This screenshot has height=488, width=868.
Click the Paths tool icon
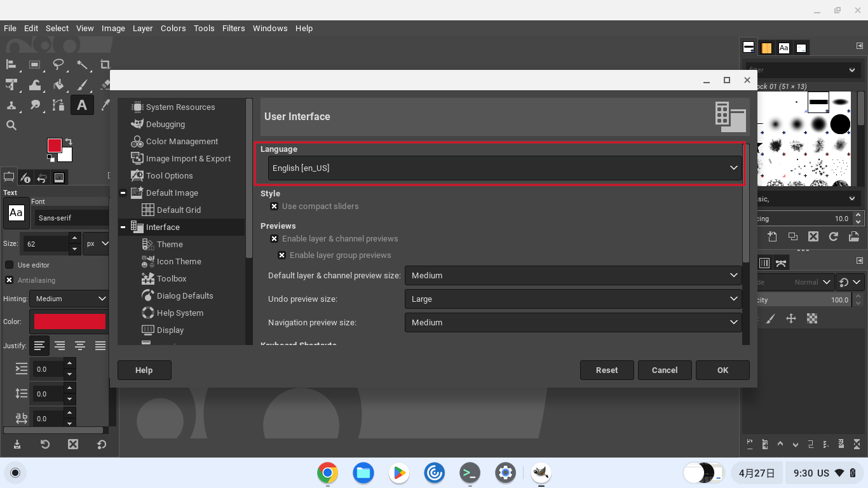click(x=58, y=105)
